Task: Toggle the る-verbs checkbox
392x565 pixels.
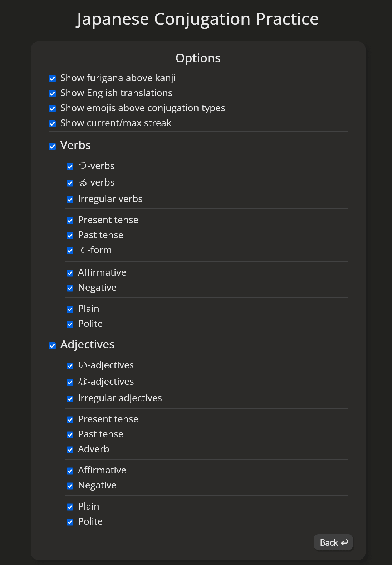Action: 70,183
